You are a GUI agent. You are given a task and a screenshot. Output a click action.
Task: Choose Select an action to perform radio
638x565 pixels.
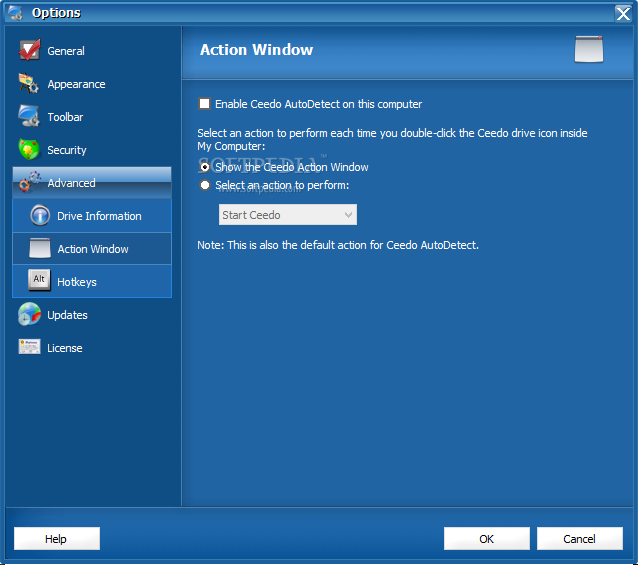tap(205, 185)
